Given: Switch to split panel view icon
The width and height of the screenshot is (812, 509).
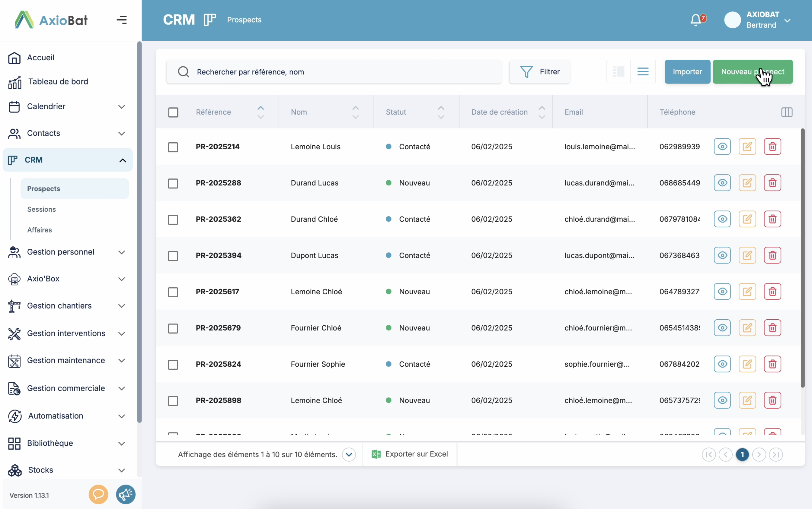Looking at the screenshot, I should point(619,71).
